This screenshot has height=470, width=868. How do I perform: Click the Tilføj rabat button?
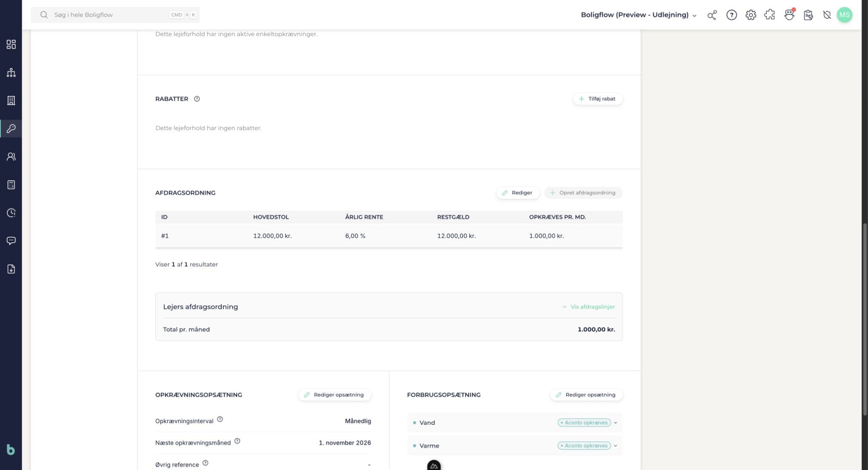point(598,99)
